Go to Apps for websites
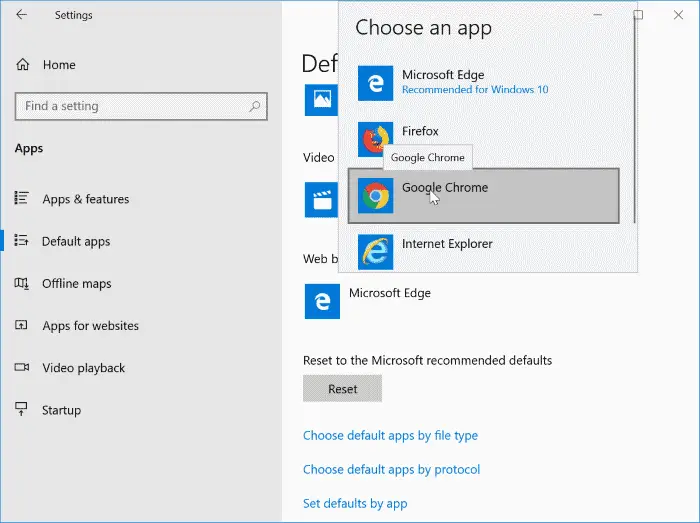The width and height of the screenshot is (700, 523). [x=91, y=326]
